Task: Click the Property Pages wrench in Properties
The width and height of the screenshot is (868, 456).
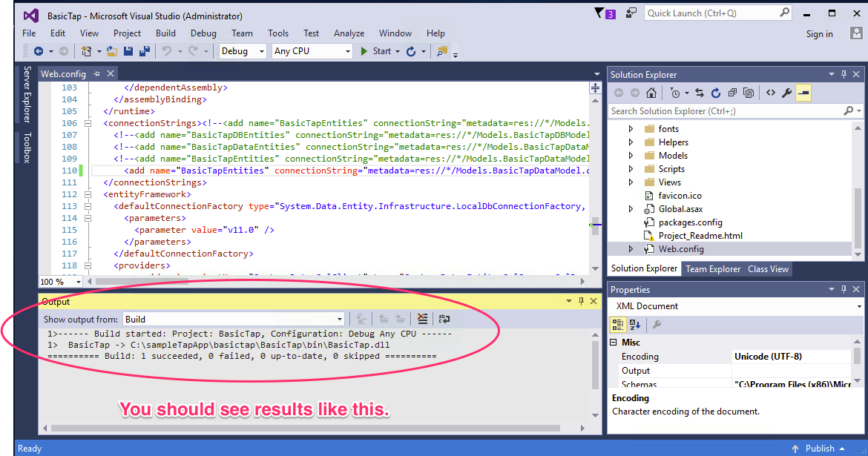Action: 657,324
